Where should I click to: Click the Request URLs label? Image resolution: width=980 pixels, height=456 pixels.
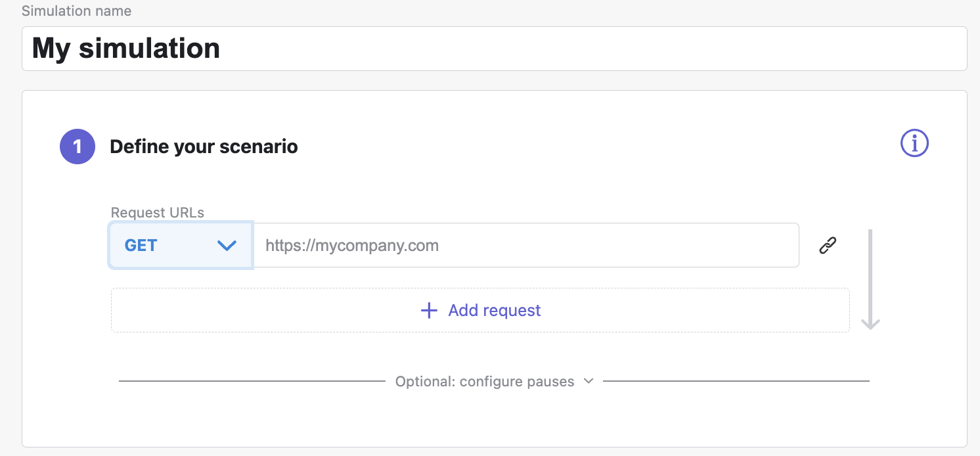(158, 213)
